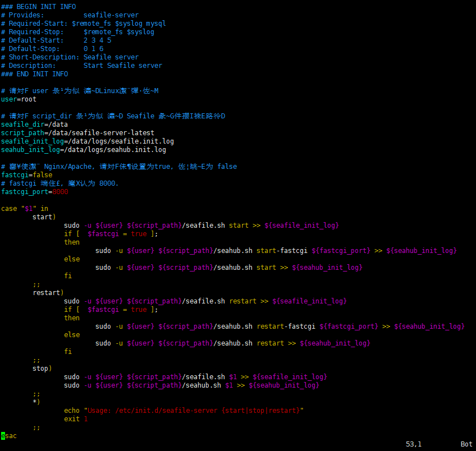Select the 'script_path=/data/seafile-server-latest' line
The width and height of the screenshot is (476, 451).
point(77,133)
